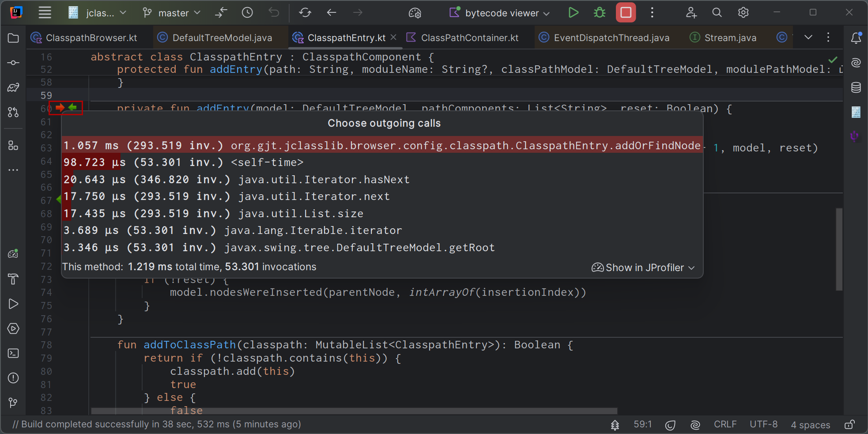
Task: Select the addOrFindNode outgoing call entry
Action: [382, 145]
